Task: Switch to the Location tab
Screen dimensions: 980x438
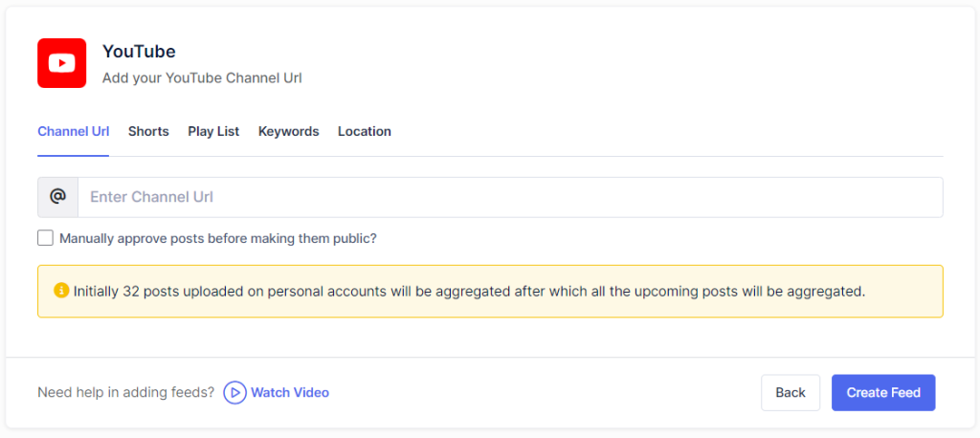Action: click(364, 131)
